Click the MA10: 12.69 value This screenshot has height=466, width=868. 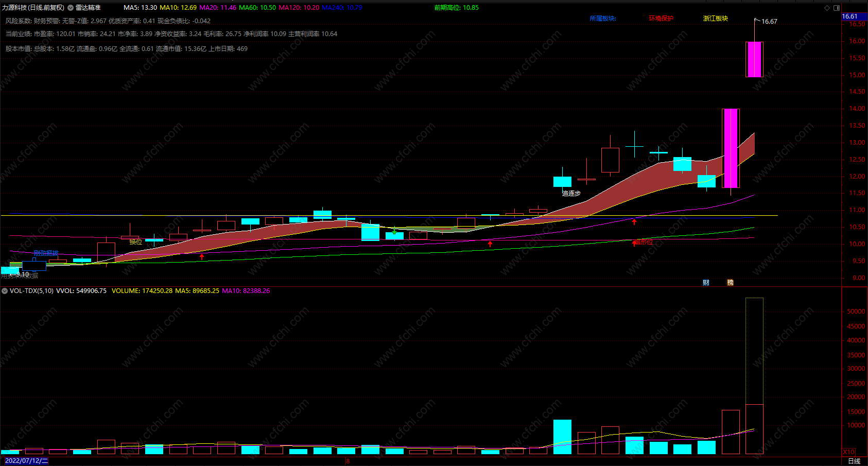click(x=178, y=8)
